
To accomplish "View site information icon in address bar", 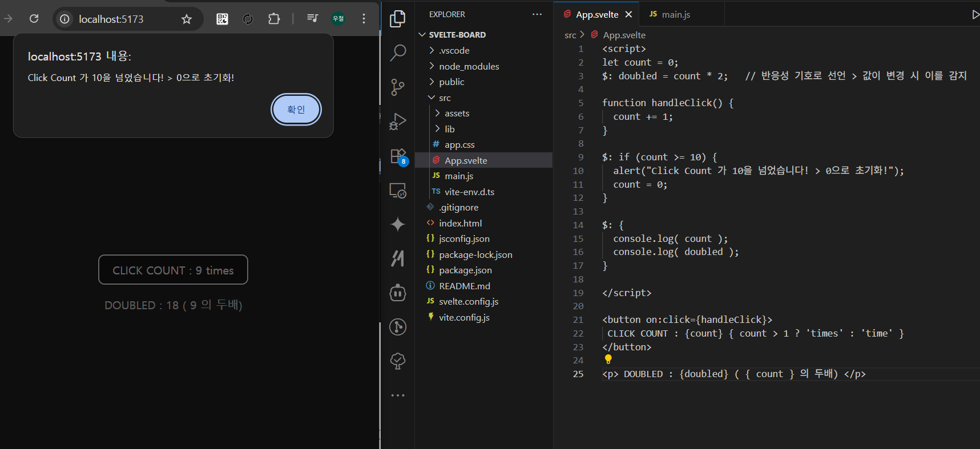I will pyautogui.click(x=65, y=19).
